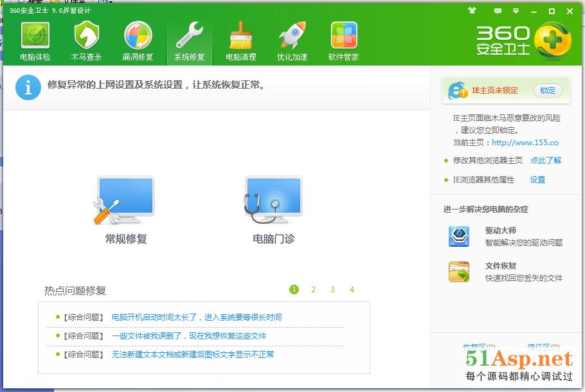Click 快速找回您丢失的文件 description

point(524,278)
